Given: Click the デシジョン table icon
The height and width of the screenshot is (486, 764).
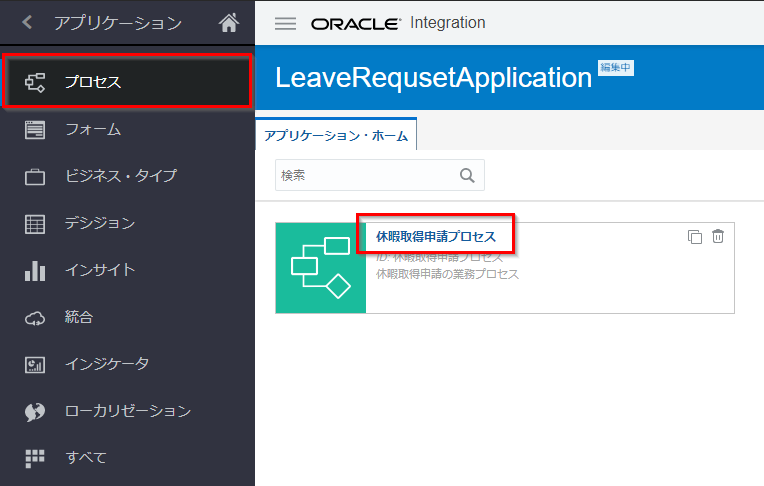Looking at the screenshot, I should (x=35, y=224).
